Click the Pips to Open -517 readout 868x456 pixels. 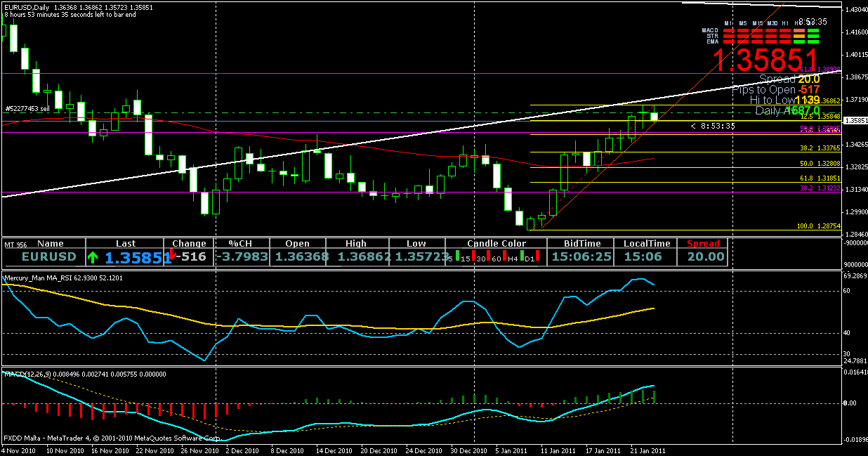coord(775,90)
